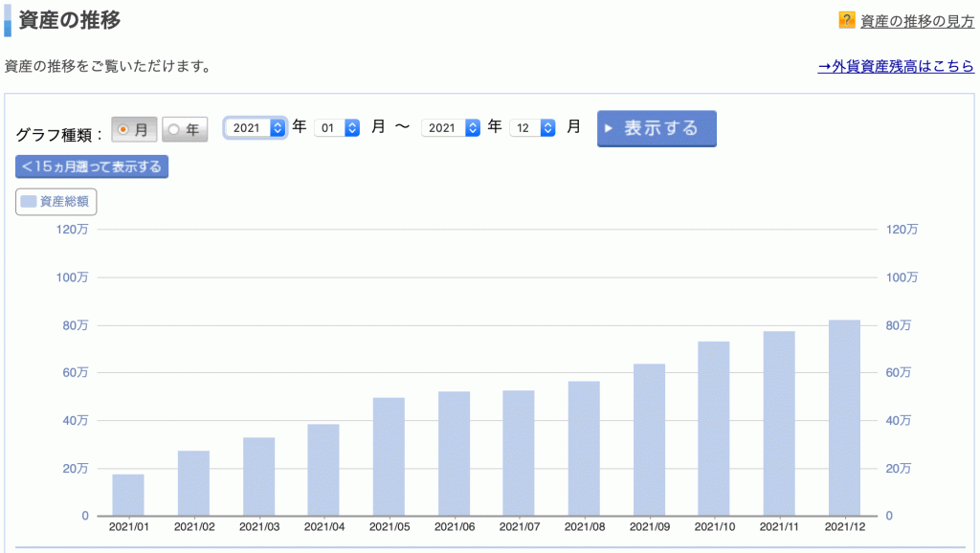The image size is (980, 553).
Task: Click the 2021/12 bar in chart
Action: coord(844,418)
